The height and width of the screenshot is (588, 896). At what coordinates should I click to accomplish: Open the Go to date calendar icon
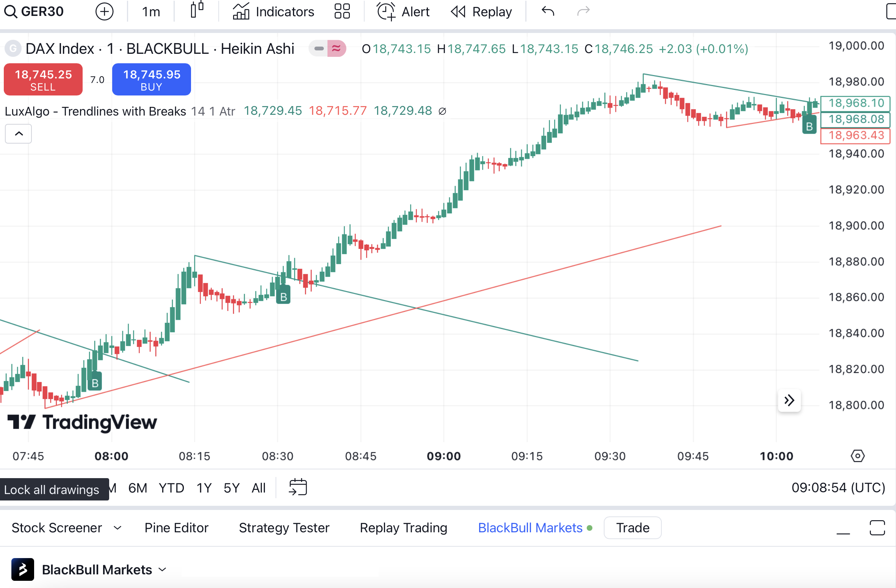click(298, 487)
